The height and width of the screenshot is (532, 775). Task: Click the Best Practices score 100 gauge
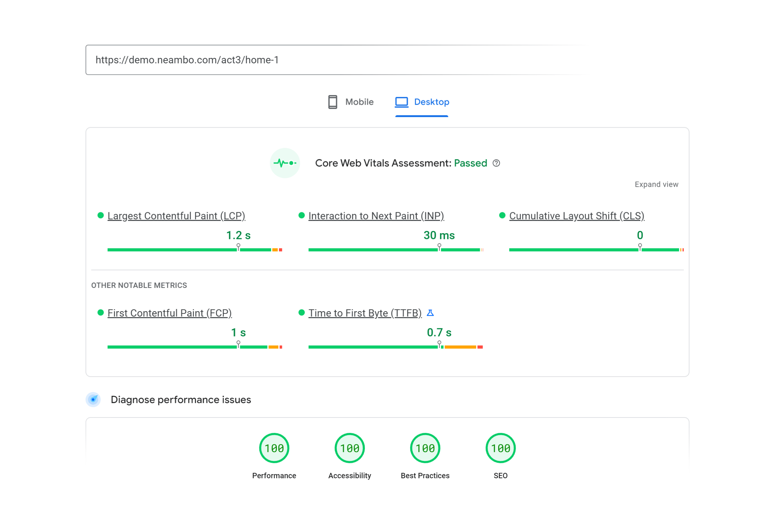[x=425, y=448]
